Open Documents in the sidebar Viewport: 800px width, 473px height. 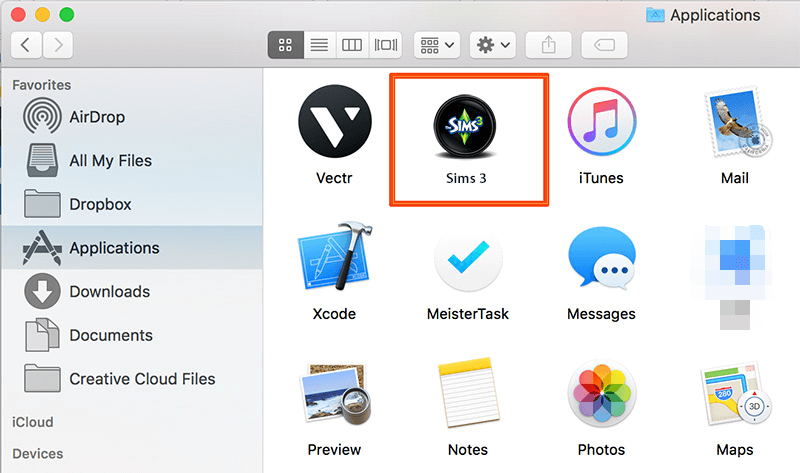[x=132, y=335]
